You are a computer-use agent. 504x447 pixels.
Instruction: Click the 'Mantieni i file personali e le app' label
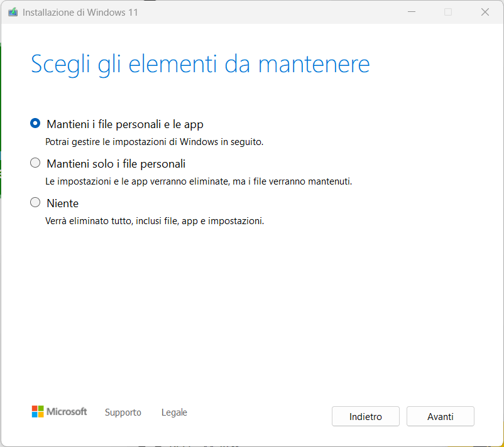pos(125,124)
